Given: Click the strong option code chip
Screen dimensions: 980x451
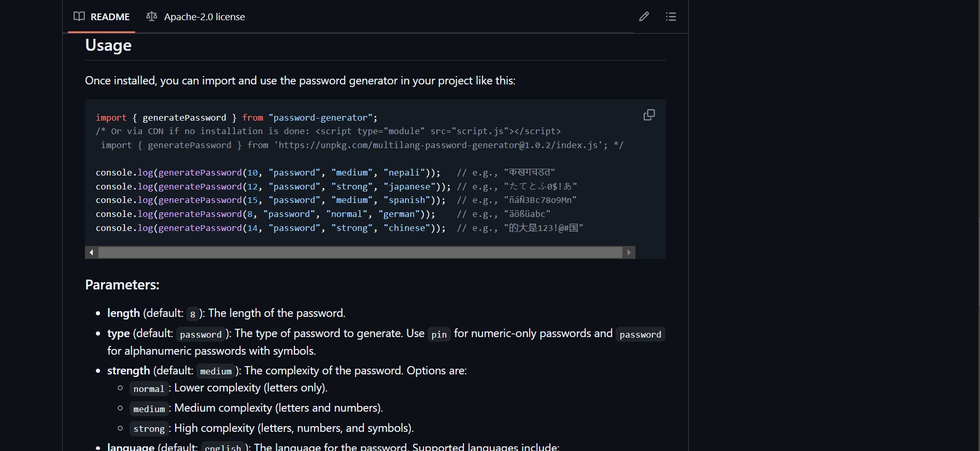Looking at the screenshot, I should click(x=149, y=429).
